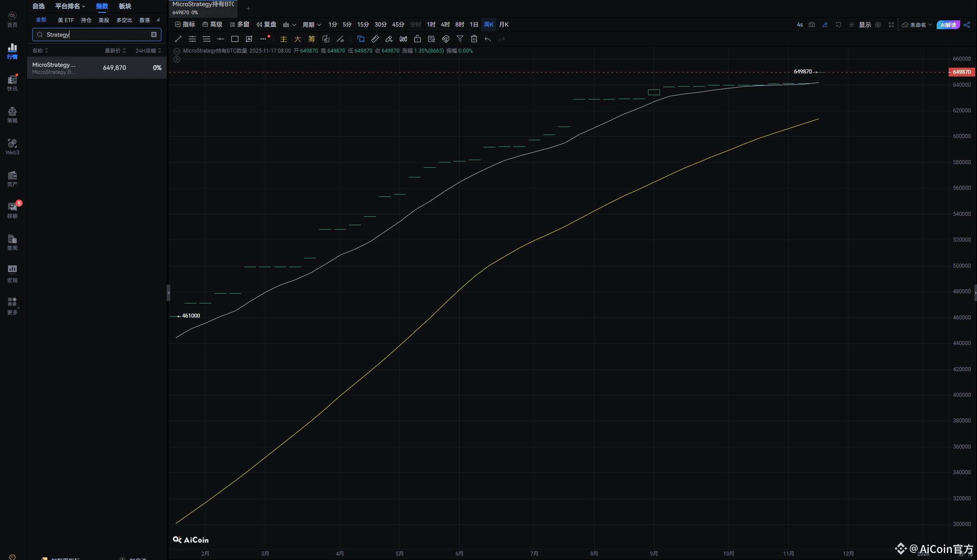977x560 pixels.
Task: Expand the 未命名 layout dropdown
Action: 917,25
